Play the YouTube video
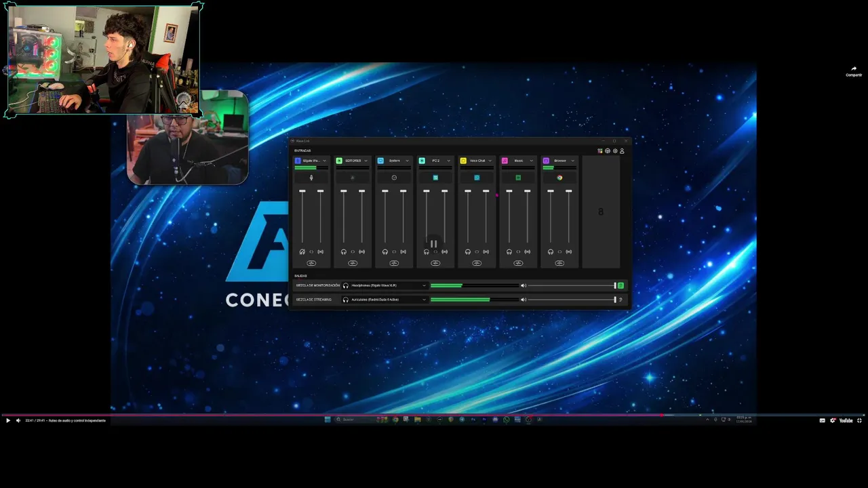 pos(8,420)
